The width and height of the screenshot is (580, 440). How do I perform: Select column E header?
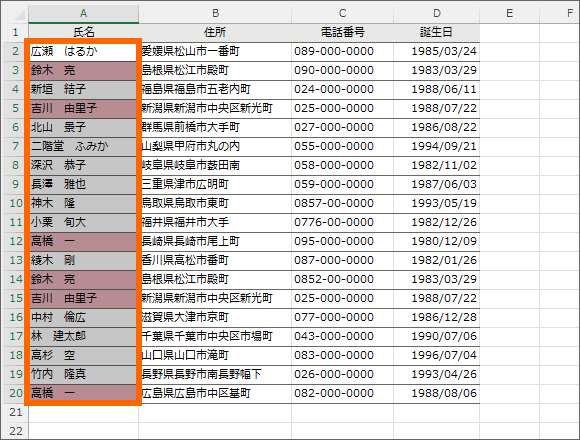[x=509, y=13]
